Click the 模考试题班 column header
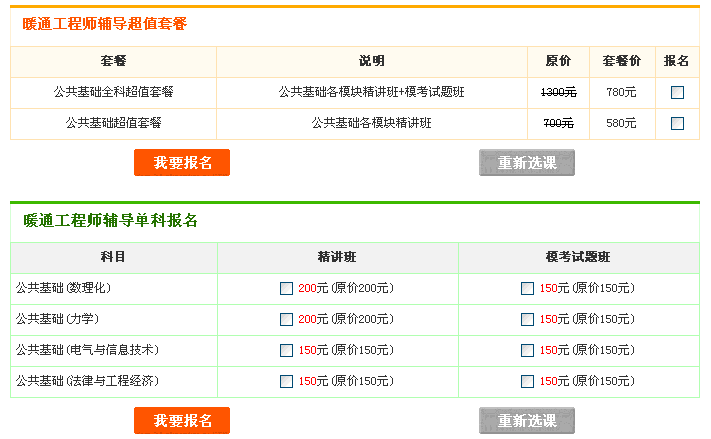 tap(578, 257)
